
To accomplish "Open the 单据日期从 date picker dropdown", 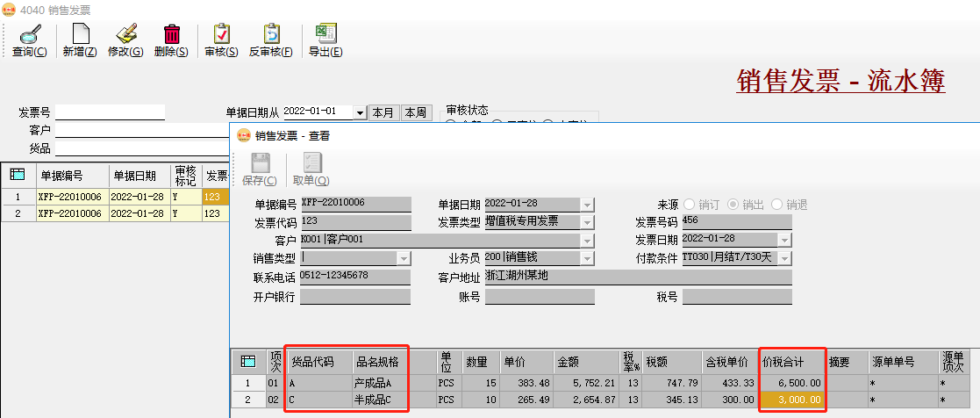I will pyautogui.click(x=360, y=112).
